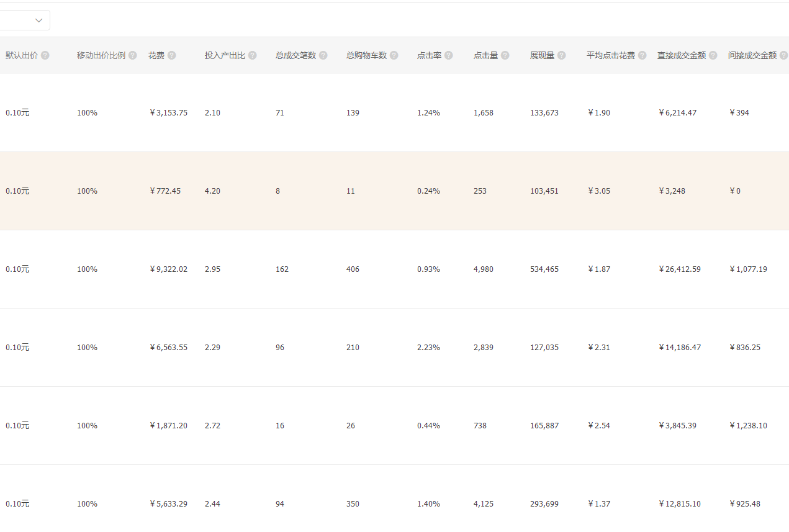
Task: Open the help icon next to 间接成交金额
Action: coord(784,55)
